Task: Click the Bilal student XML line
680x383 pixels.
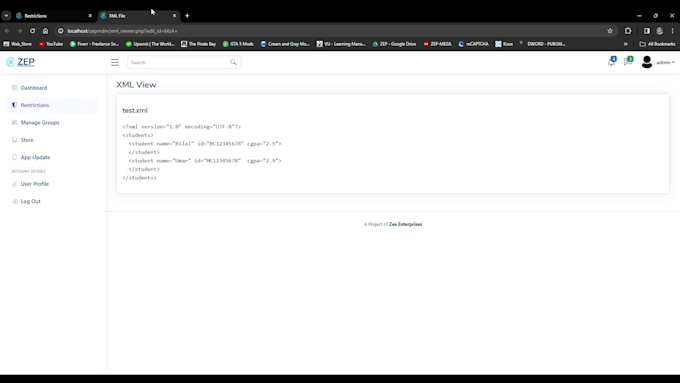Action: tap(205, 144)
